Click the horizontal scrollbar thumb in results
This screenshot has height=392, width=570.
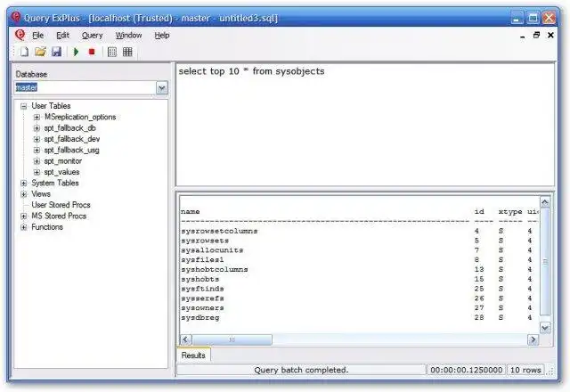coord(232,339)
